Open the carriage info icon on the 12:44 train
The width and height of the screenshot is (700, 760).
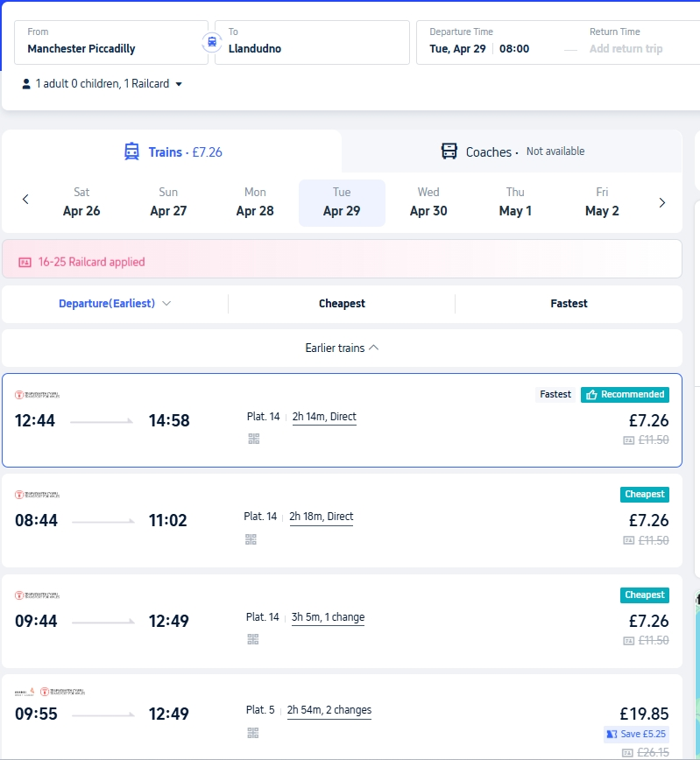click(253, 438)
